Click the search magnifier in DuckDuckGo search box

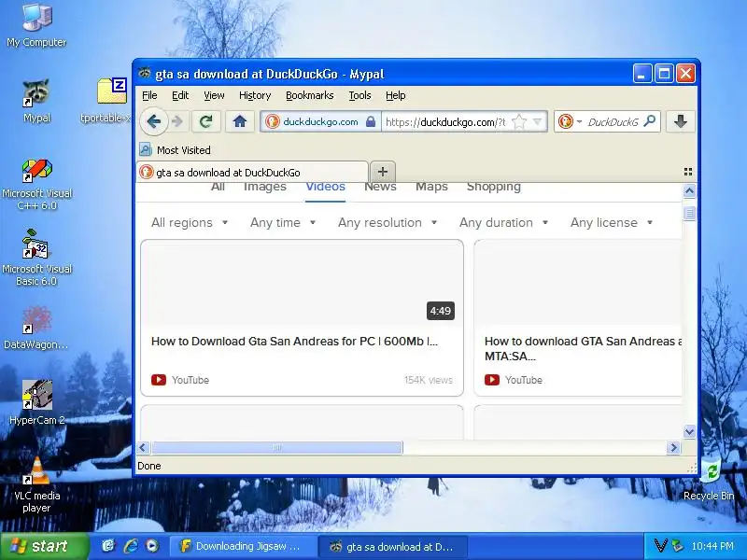tap(649, 121)
